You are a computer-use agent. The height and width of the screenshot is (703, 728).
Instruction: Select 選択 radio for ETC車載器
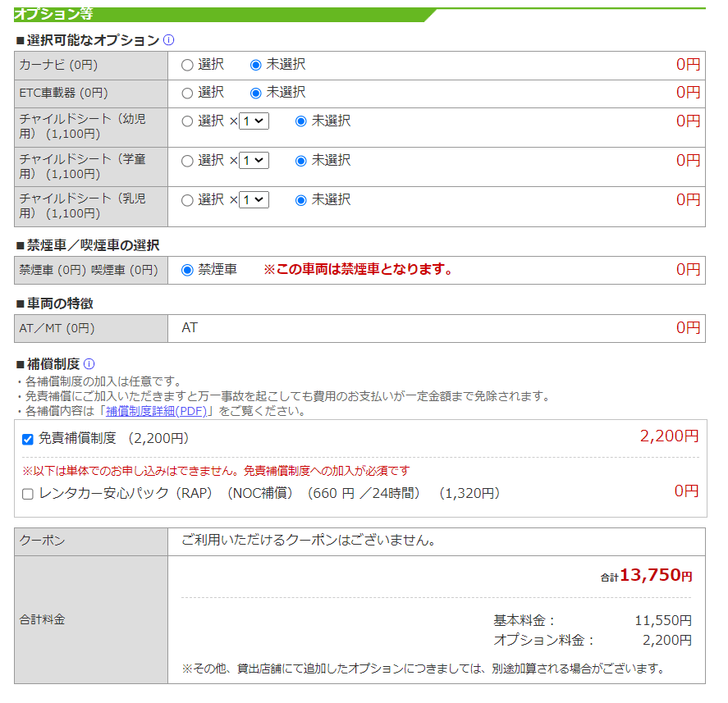[187, 94]
